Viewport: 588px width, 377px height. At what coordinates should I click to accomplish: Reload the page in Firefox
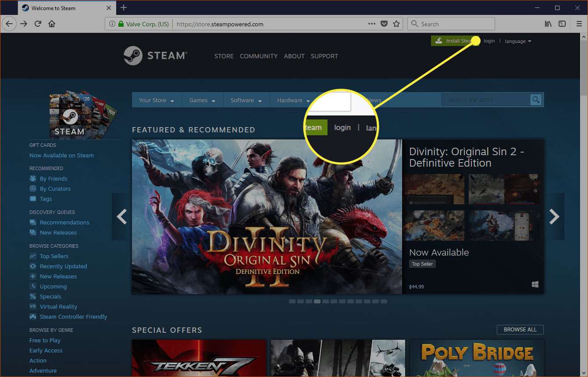coord(39,24)
